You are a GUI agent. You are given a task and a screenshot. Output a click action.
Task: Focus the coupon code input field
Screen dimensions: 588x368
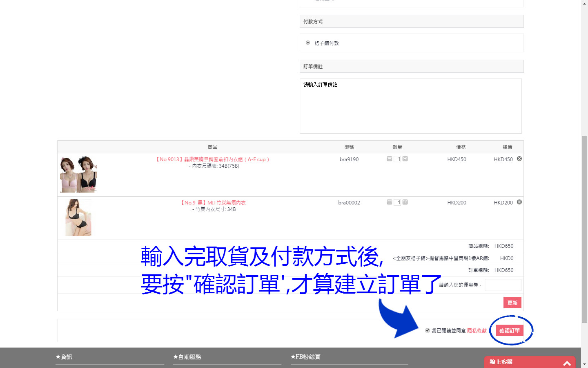click(503, 285)
